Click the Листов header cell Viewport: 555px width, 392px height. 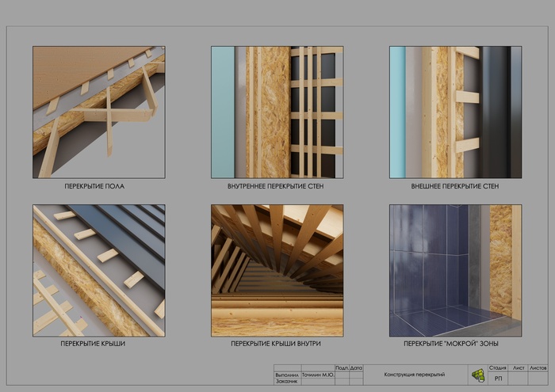pyautogui.click(x=538, y=368)
